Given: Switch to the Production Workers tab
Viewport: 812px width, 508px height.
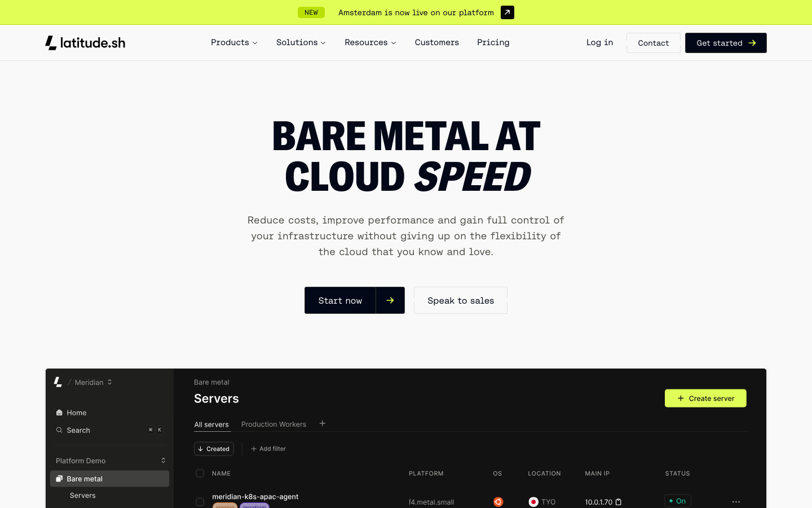Looking at the screenshot, I should [273, 424].
